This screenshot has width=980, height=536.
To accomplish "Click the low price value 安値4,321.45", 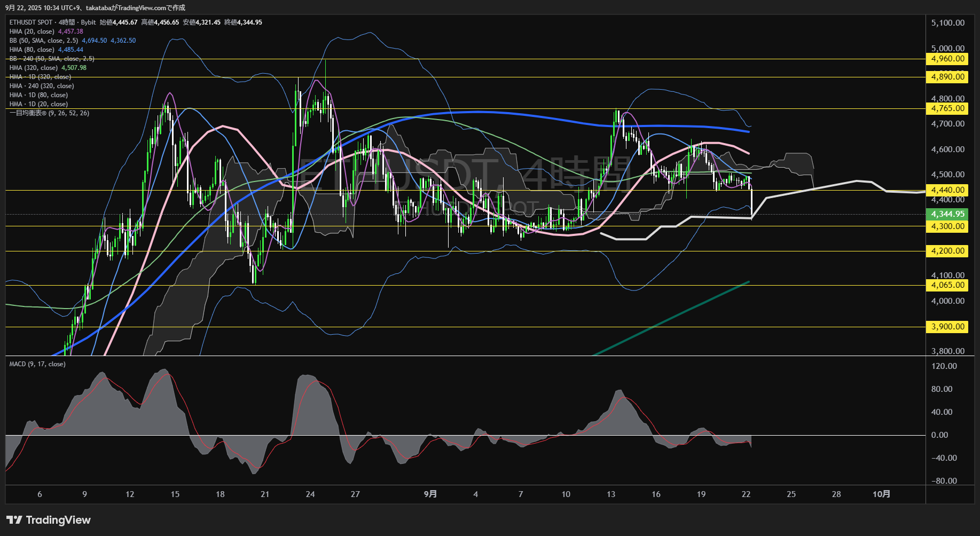I will pyautogui.click(x=202, y=22).
